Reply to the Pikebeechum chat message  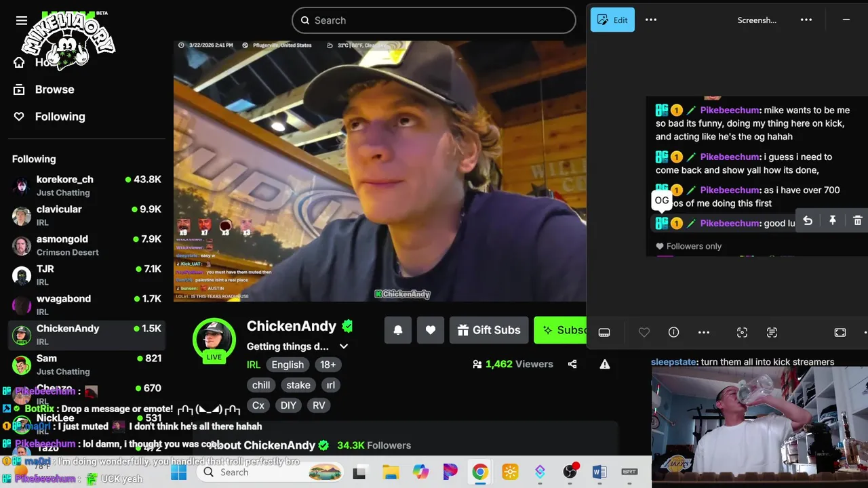tap(808, 221)
